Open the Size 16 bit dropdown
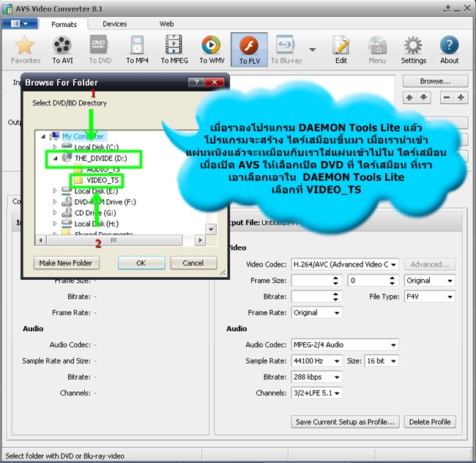Viewport: 476px width, 463px height. pos(382,361)
